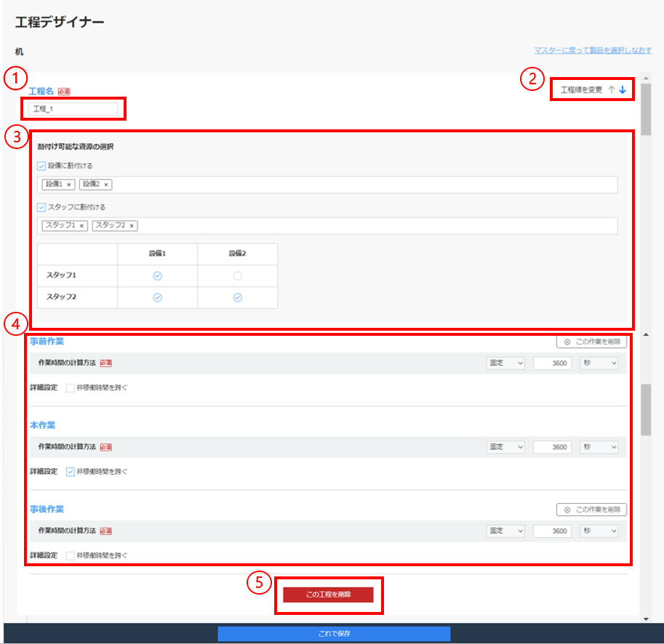Click the 3600 time field in 事後作業
The width and height of the screenshot is (664, 644).
coord(552,531)
